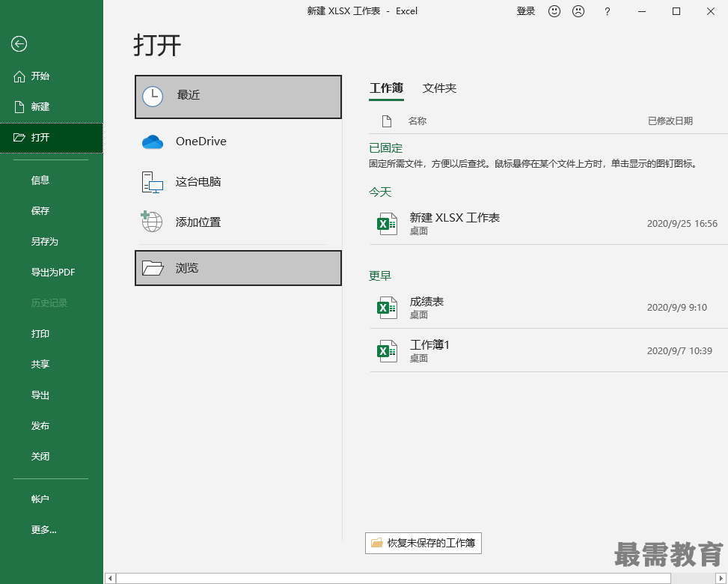
Task: Click 更多... in the sidebar
Action: [44, 529]
